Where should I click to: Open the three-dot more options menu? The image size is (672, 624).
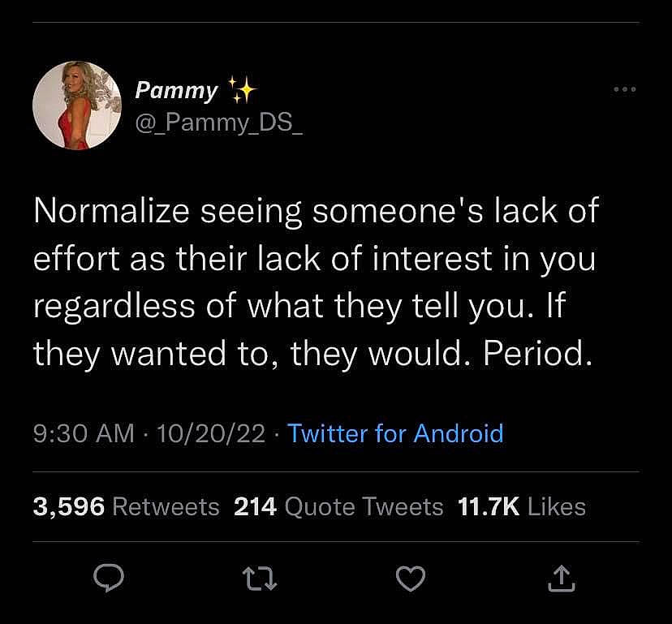(x=625, y=89)
